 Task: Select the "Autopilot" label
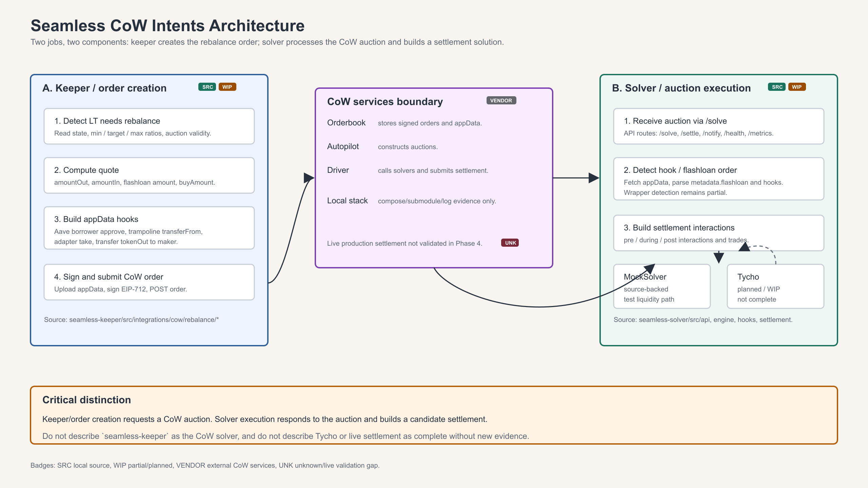(x=343, y=146)
